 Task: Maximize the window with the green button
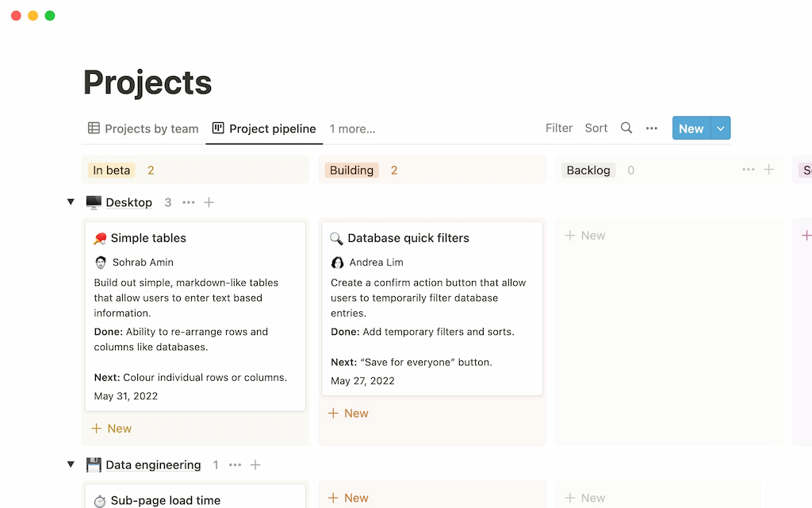(50, 16)
